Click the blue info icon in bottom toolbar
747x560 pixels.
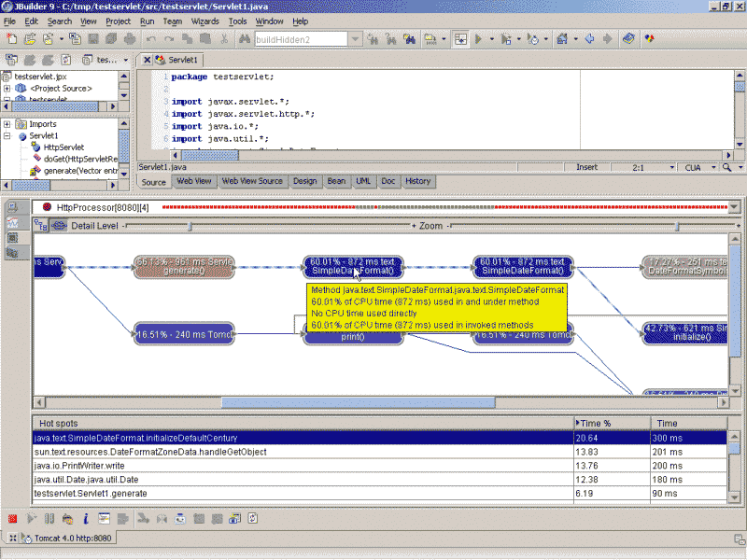pyautogui.click(x=85, y=518)
